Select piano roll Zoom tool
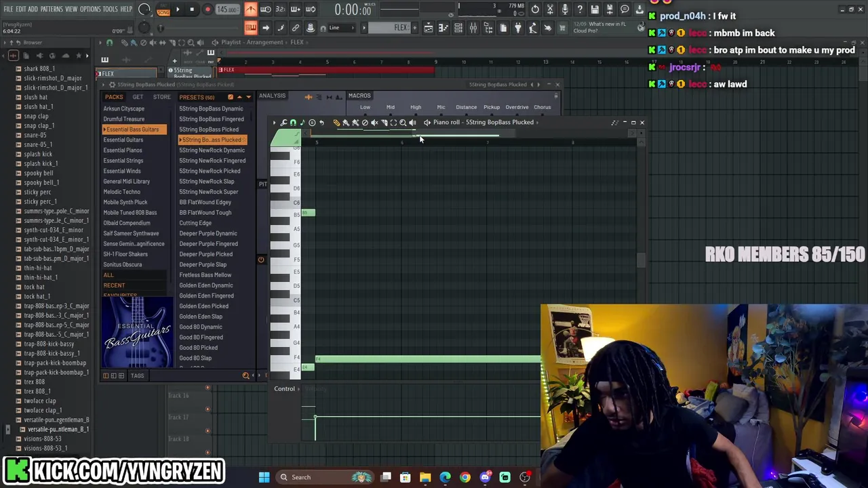The height and width of the screenshot is (488, 868). [403, 123]
